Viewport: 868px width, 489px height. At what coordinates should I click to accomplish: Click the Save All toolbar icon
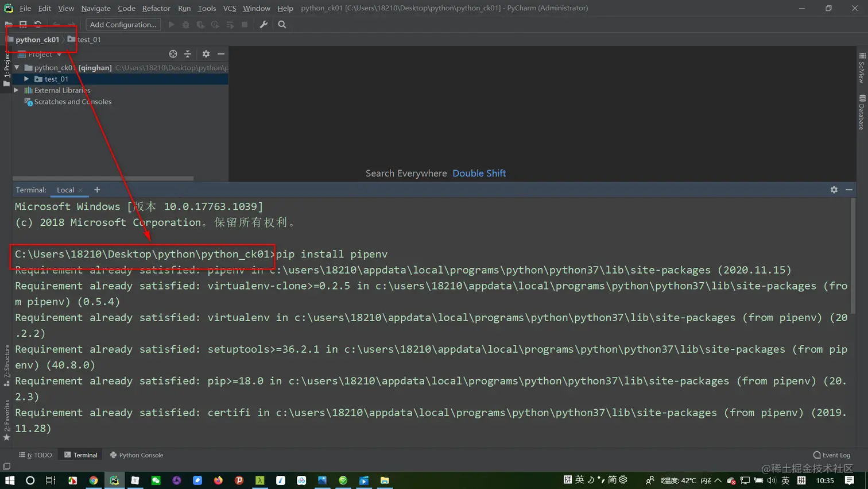click(x=23, y=25)
